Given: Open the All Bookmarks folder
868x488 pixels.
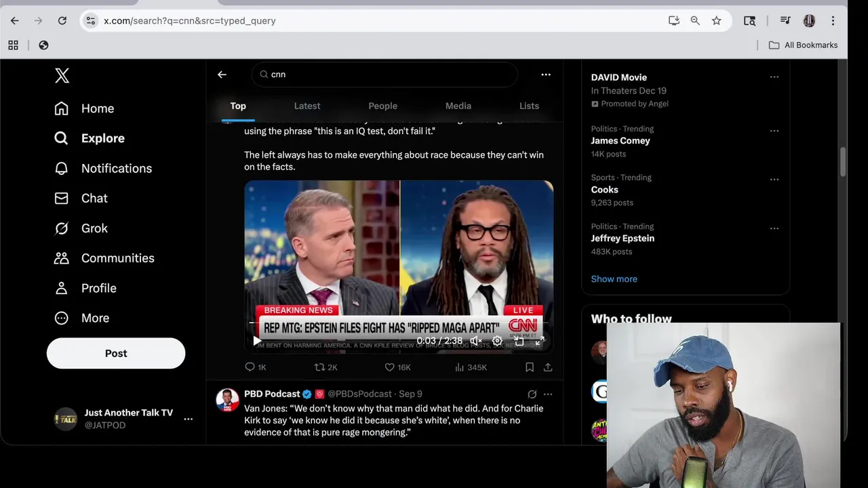Looking at the screenshot, I should (803, 45).
